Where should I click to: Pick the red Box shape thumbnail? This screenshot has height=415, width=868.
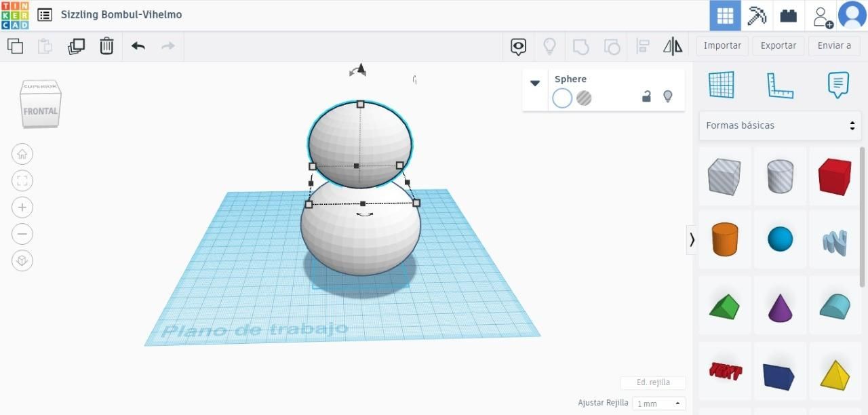(835, 177)
